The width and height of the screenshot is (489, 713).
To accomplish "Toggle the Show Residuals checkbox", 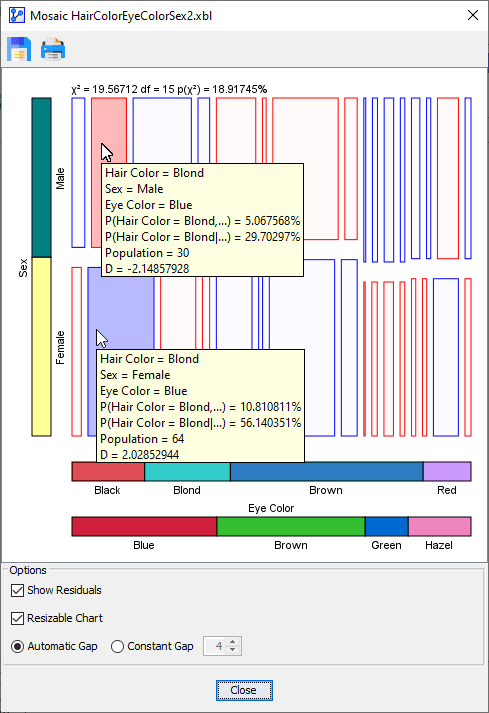I will click(17, 590).
